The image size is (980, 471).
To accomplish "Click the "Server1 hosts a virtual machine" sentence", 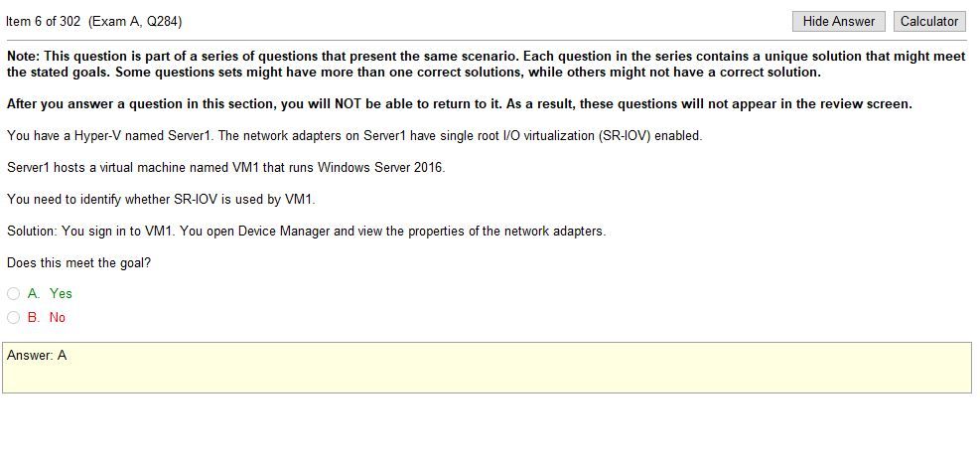I will (225, 168).
